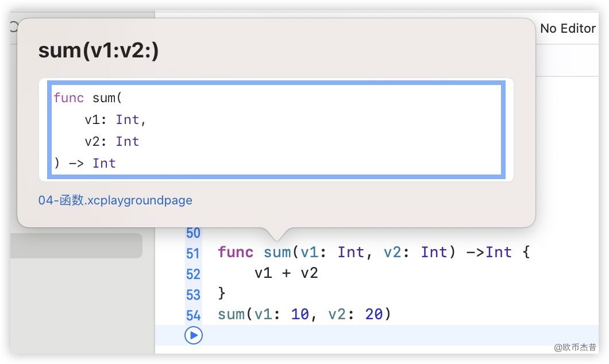The image size is (609, 364).
Task: Click line number 54 in the gutter
Action: (193, 315)
